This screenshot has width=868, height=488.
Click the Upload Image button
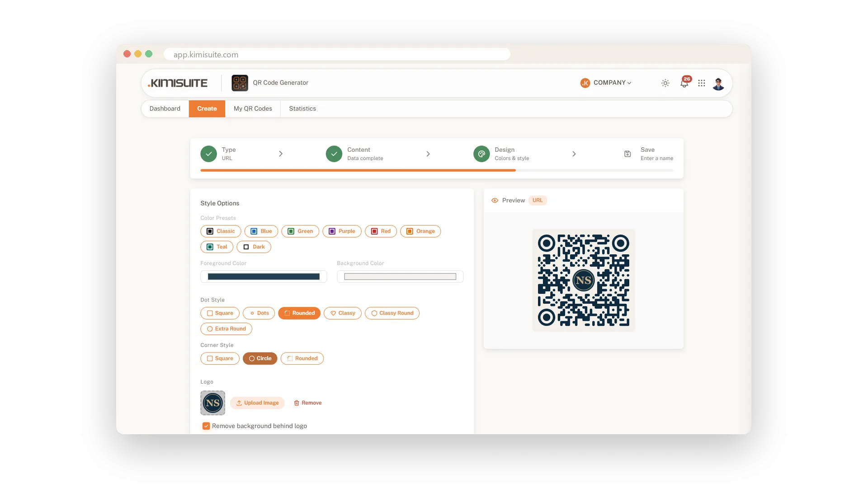click(257, 403)
